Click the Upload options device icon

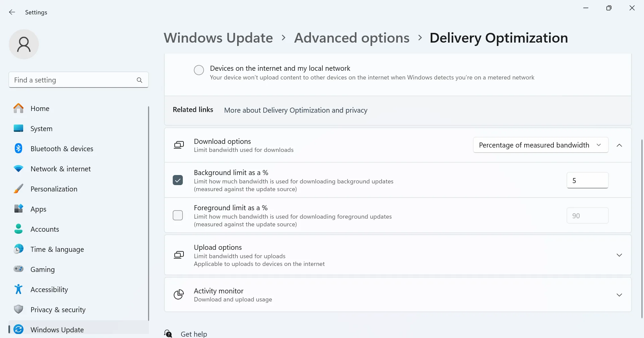coord(179,255)
